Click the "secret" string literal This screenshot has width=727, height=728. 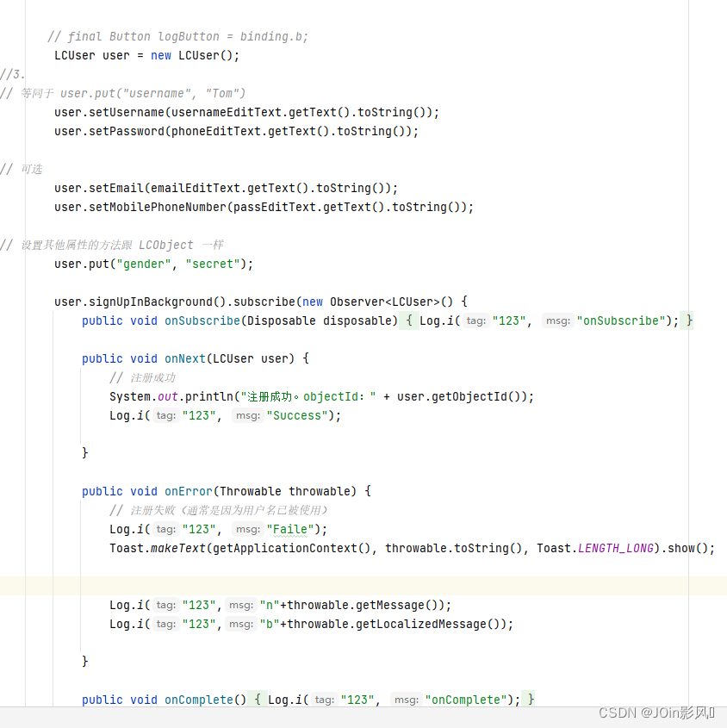pyautogui.click(x=213, y=264)
